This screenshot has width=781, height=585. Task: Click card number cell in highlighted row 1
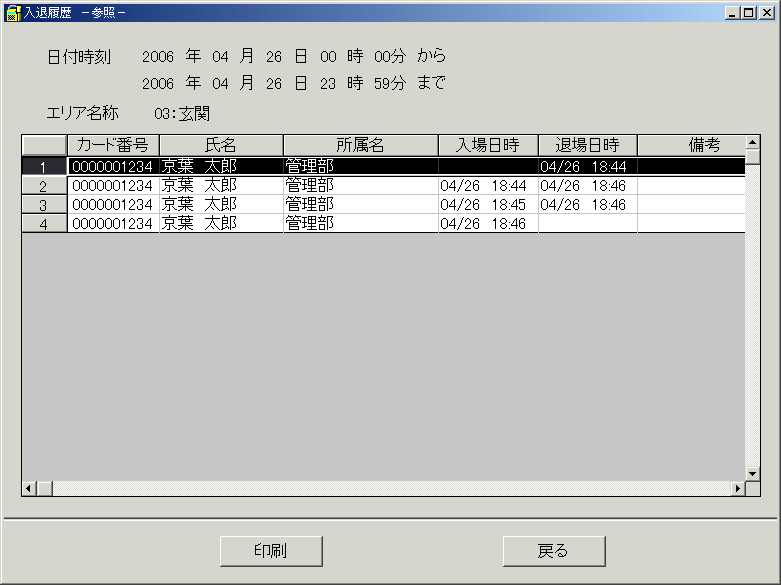coord(113,166)
